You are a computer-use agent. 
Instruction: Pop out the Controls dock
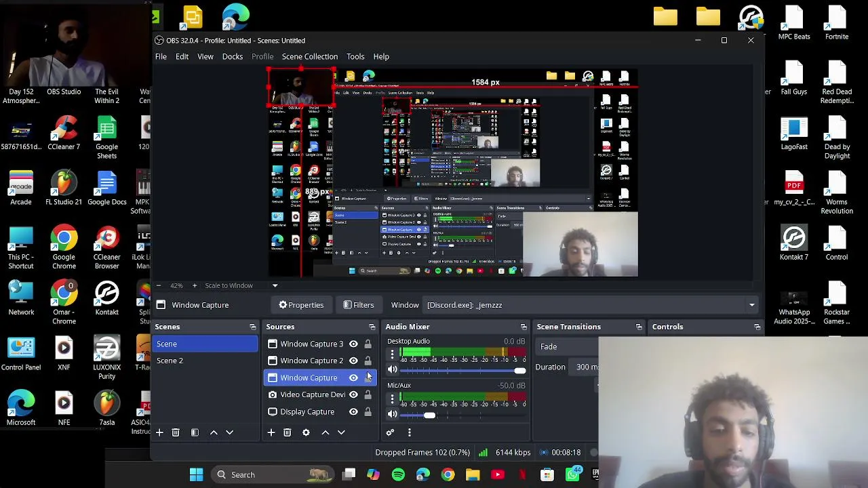[x=757, y=327]
